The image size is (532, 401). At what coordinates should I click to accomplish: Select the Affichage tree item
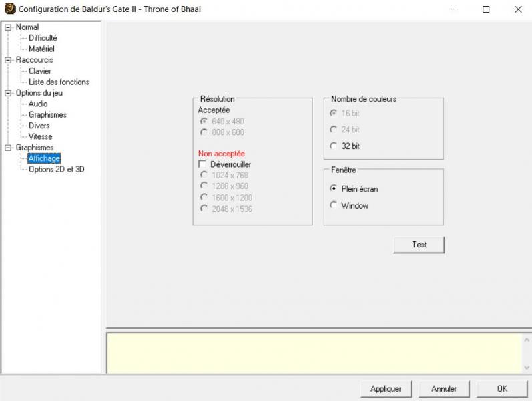[44, 158]
